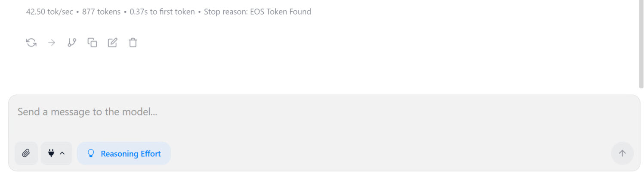This screenshot has width=644, height=177.
Task: Click the 'Reasoning Effort' text label
Action: click(x=131, y=154)
